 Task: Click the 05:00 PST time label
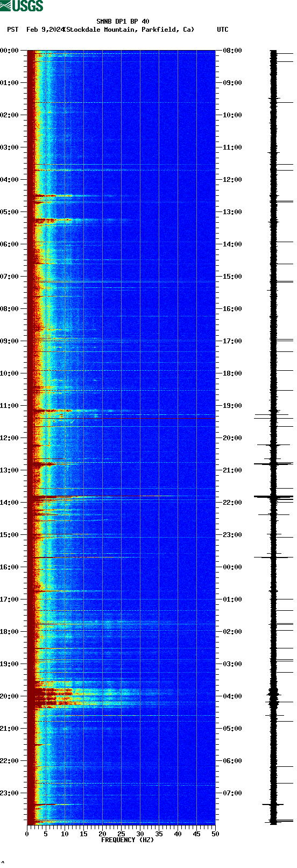10,212
